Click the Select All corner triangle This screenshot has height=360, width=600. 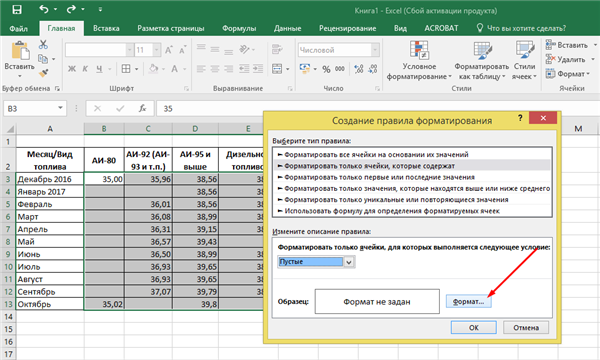pos(10,129)
